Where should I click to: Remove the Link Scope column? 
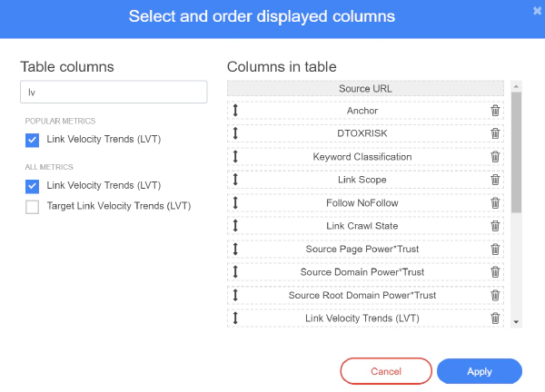495,180
